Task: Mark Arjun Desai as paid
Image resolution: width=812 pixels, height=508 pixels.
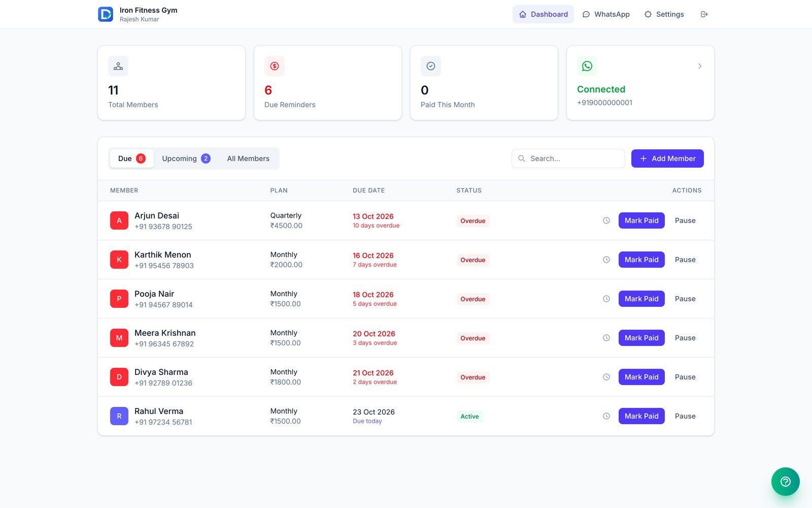Action: [x=641, y=220]
